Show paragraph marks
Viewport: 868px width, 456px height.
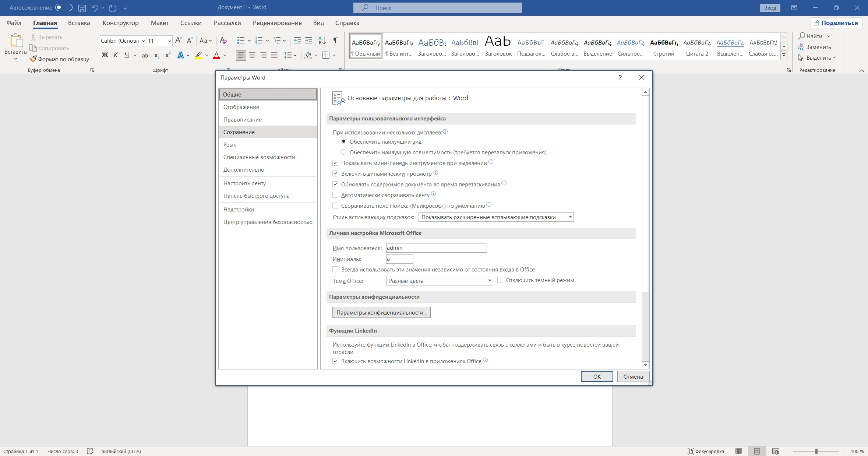coord(335,41)
